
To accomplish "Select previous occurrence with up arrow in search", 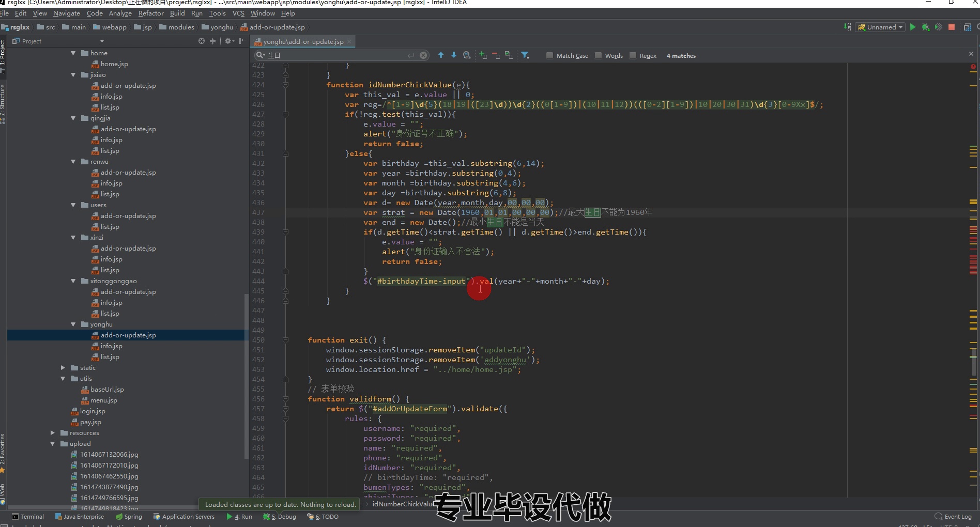I will [441, 55].
